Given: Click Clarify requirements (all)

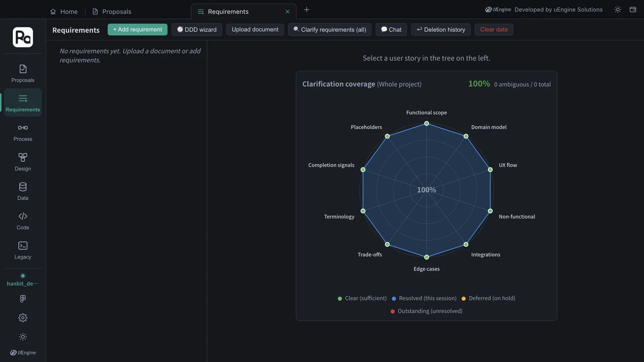Looking at the screenshot, I should pos(330,29).
